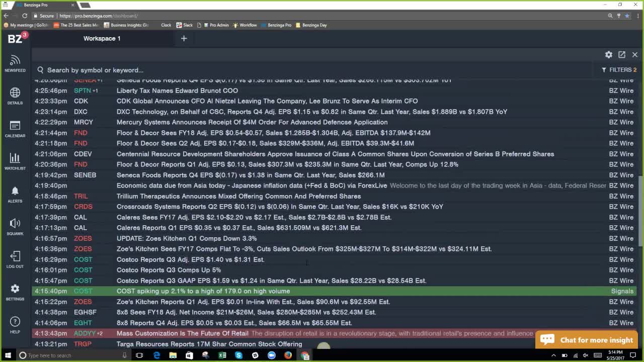This screenshot has width=644, height=362.
Task: Close the newsfeed widget panel
Action: pos(635,54)
